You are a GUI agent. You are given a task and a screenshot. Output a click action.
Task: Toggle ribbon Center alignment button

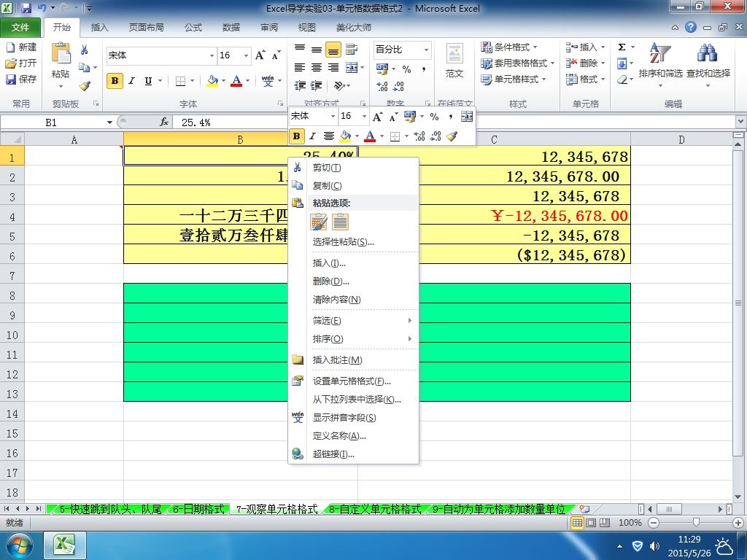[x=317, y=68]
